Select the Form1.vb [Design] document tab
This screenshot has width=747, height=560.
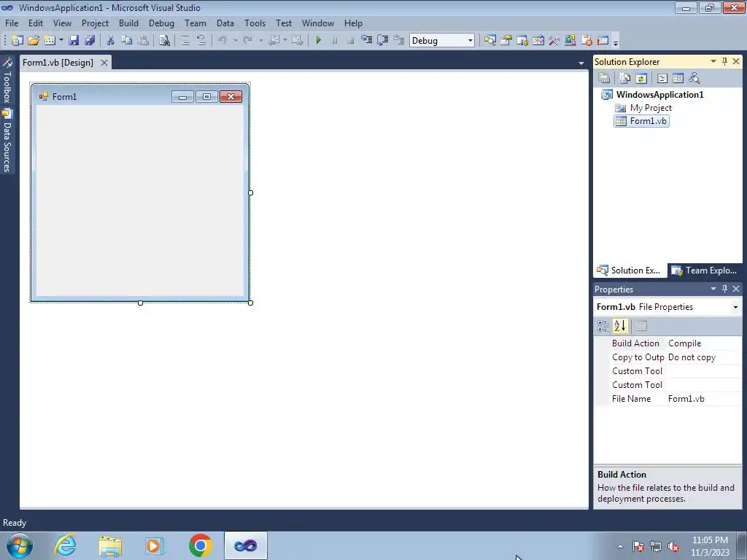[58, 63]
